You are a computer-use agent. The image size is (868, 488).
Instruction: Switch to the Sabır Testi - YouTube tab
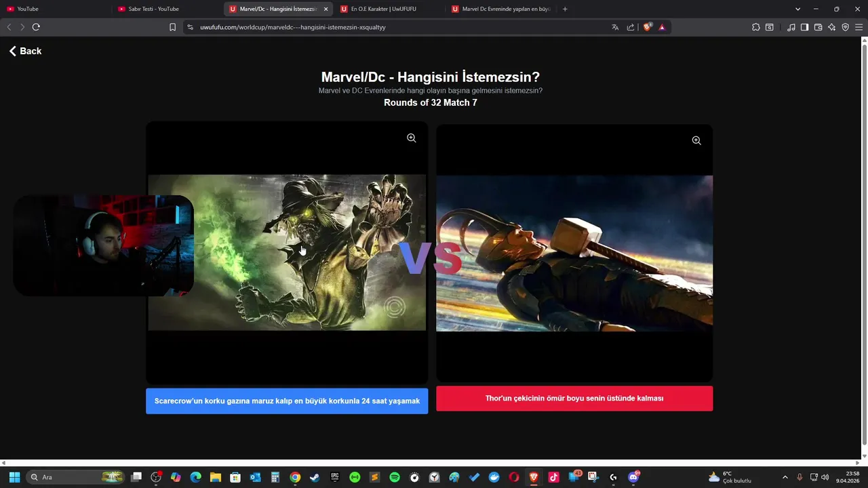(166, 9)
